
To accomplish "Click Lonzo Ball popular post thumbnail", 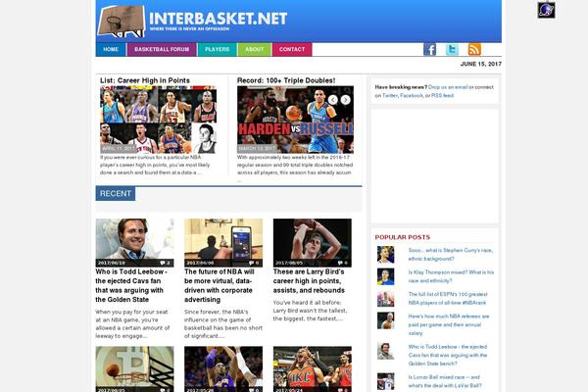I will (x=385, y=381).
